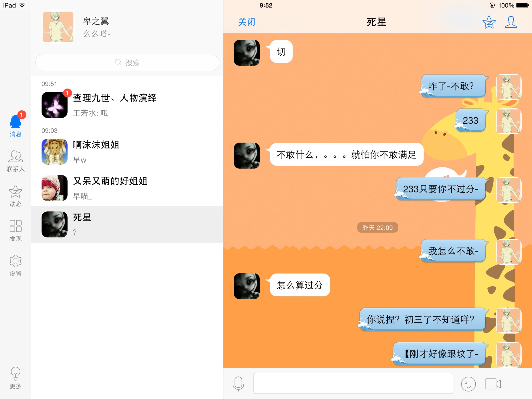Tap 死星's avatar beside 怎么算过分

pyautogui.click(x=247, y=286)
